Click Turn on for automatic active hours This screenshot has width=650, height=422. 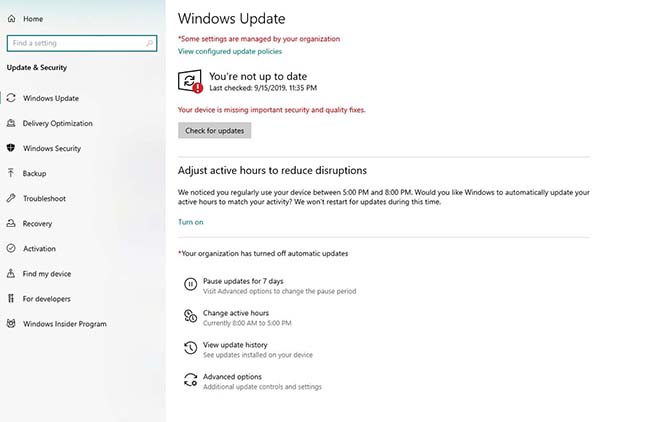(x=191, y=222)
